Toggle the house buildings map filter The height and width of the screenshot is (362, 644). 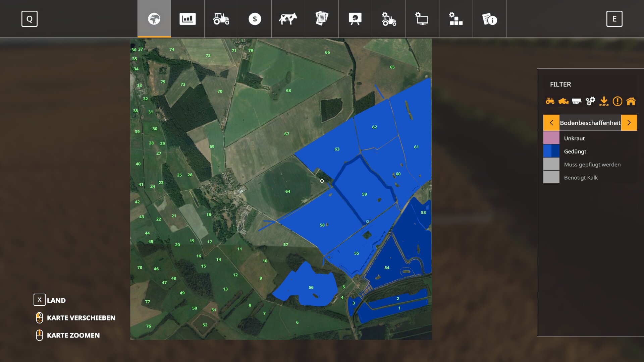(x=631, y=101)
